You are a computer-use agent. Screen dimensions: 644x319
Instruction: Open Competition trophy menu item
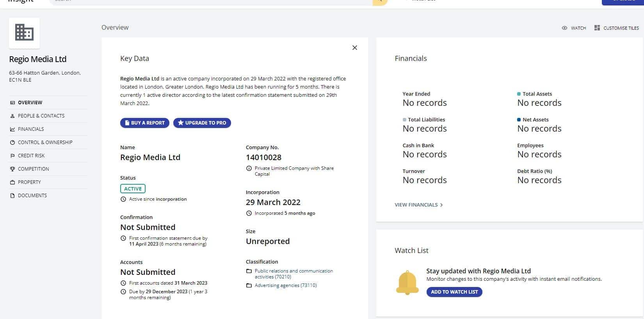point(33,169)
